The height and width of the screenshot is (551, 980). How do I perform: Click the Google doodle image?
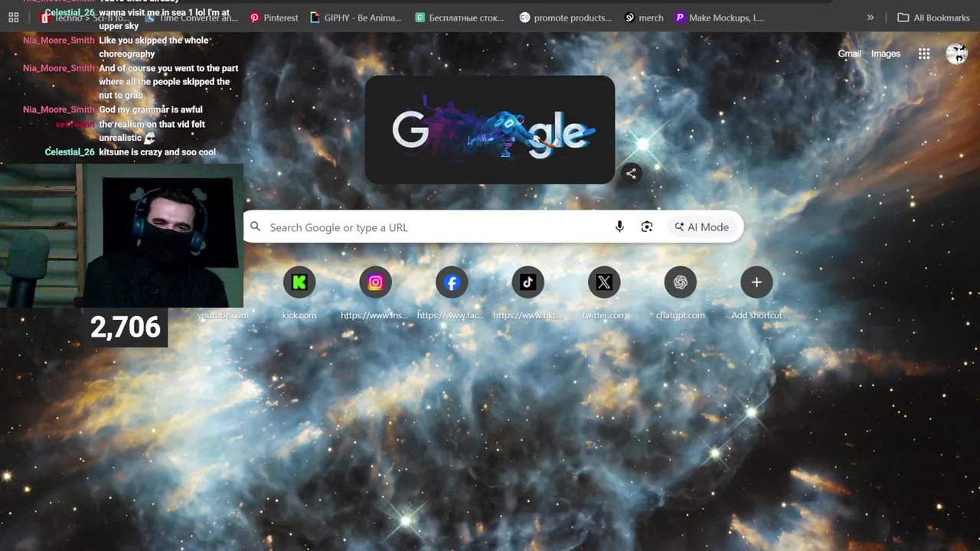[490, 129]
